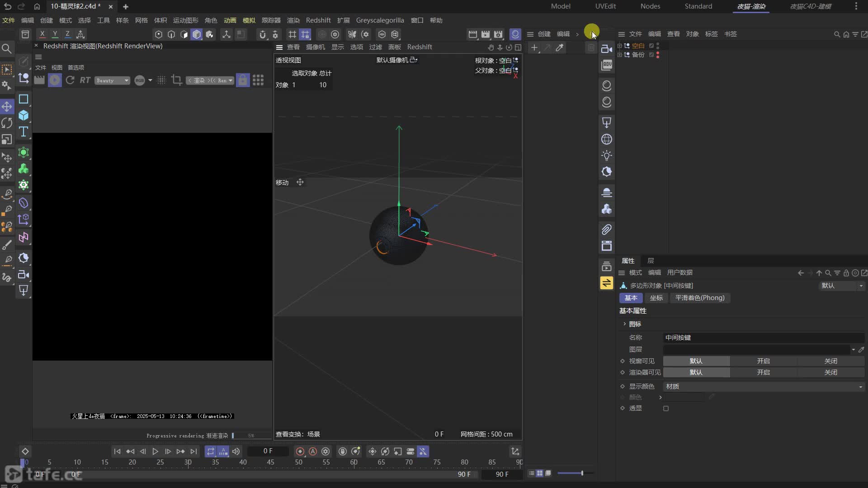
Task: Click the 名称 field with 中间按键
Action: 764,338
